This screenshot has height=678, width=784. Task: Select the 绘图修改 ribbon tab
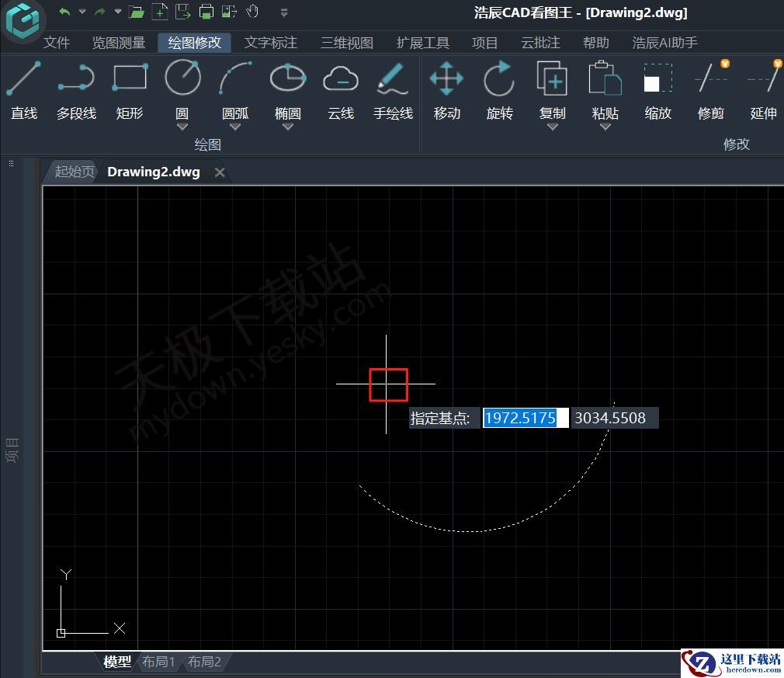point(195,43)
